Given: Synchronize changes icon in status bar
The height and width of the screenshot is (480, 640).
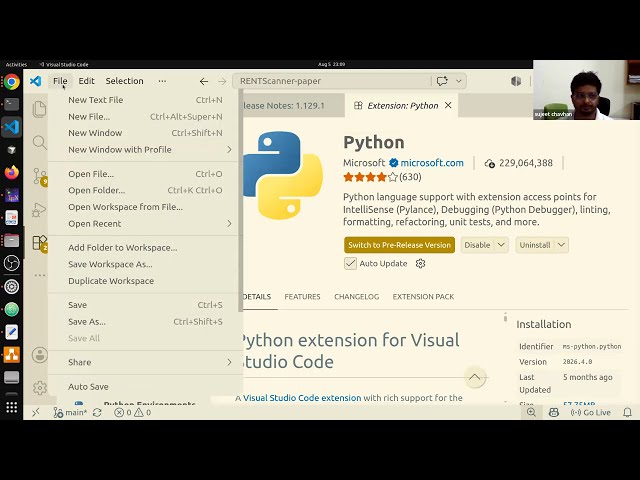Looking at the screenshot, I should coord(97,412).
